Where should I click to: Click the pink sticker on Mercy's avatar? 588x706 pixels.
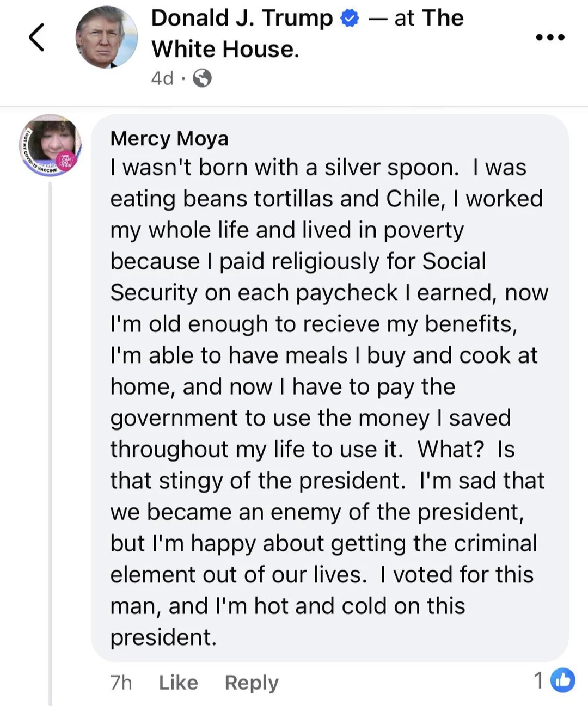pos(66,163)
